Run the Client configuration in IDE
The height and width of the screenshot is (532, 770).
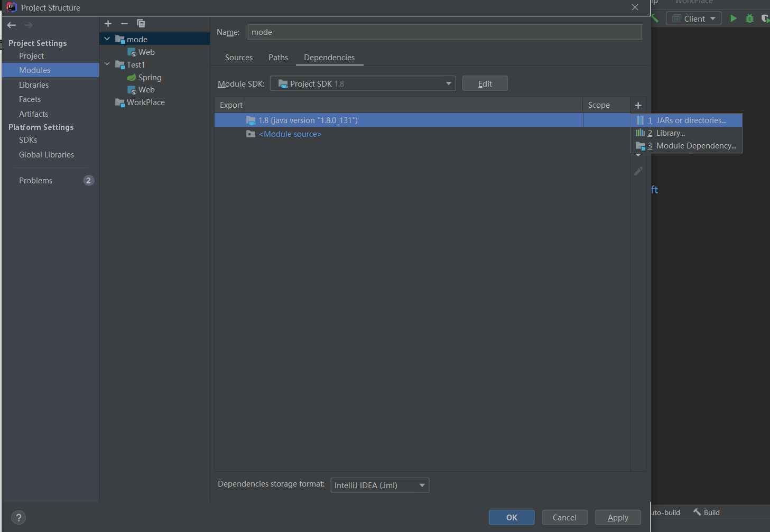click(734, 18)
